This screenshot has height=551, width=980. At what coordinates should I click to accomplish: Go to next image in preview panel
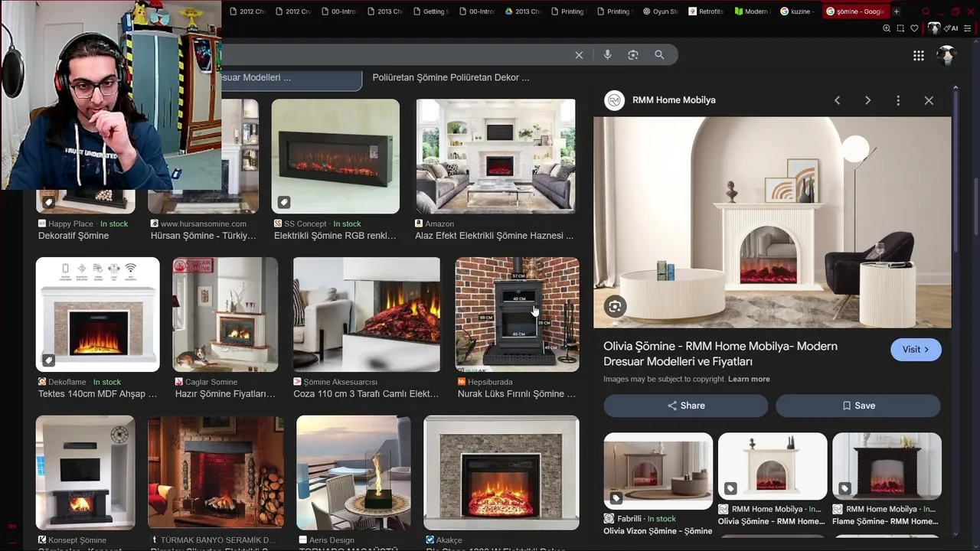(867, 100)
